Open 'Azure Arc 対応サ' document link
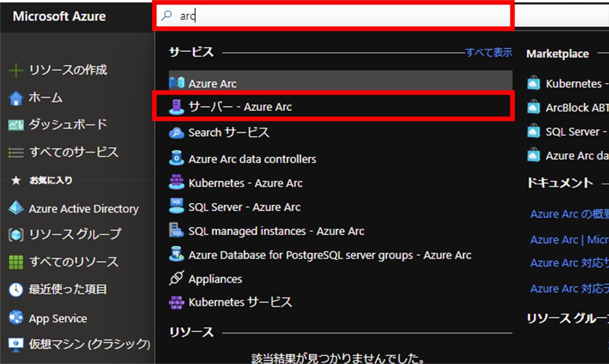 coord(569,263)
